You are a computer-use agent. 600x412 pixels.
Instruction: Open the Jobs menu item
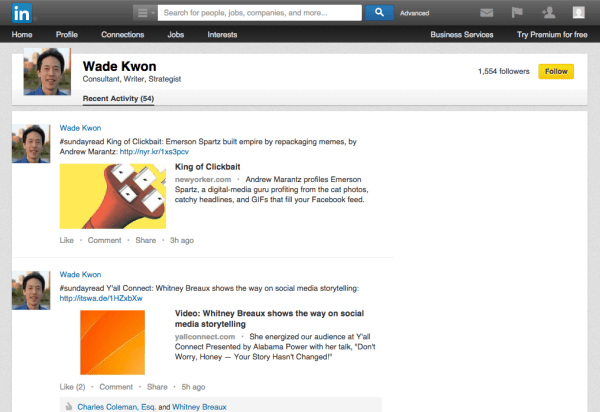point(176,34)
